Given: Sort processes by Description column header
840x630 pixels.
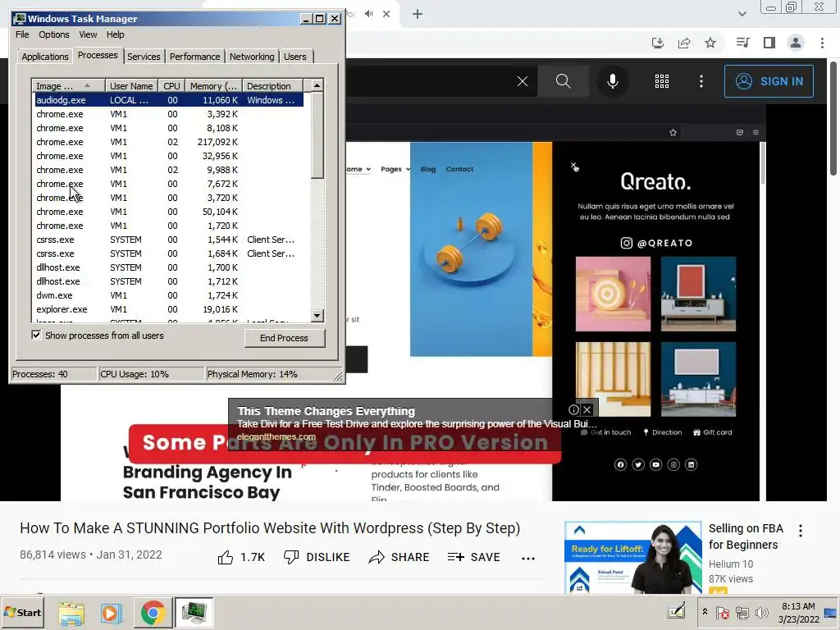Looking at the screenshot, I should pyautogui.click(x=272, y=86).
